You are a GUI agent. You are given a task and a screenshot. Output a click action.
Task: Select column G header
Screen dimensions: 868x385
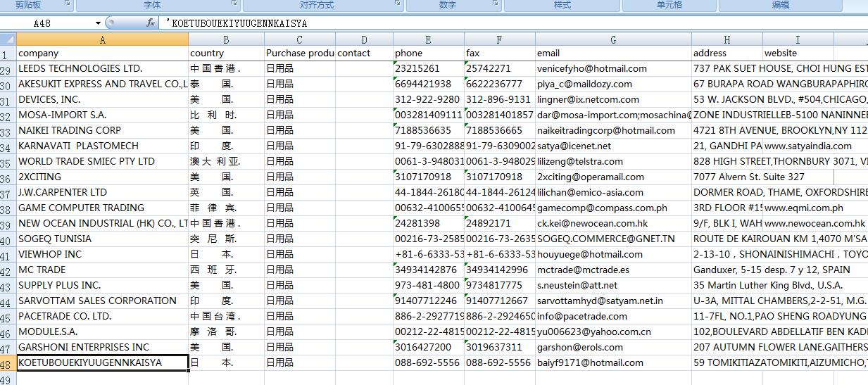613,40
